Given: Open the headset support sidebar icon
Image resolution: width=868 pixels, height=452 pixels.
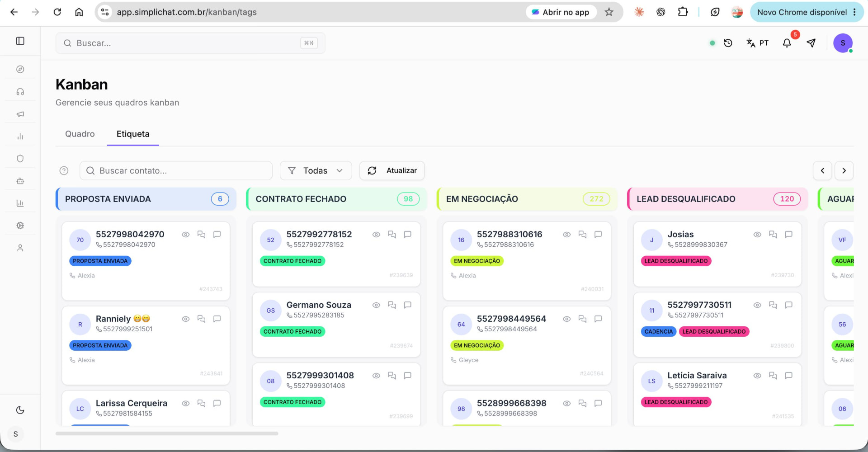Looking at the screenshot, I should (20, 92).
